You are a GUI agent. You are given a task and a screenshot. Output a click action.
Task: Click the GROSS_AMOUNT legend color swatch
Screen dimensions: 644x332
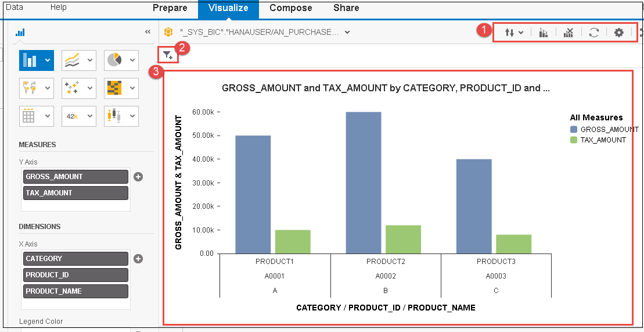click(574, 130)
